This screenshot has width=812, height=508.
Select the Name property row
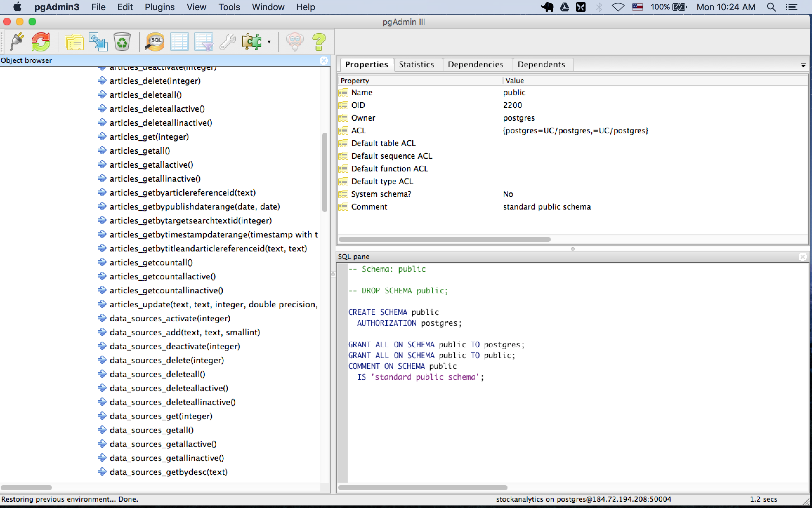(573, 92)
